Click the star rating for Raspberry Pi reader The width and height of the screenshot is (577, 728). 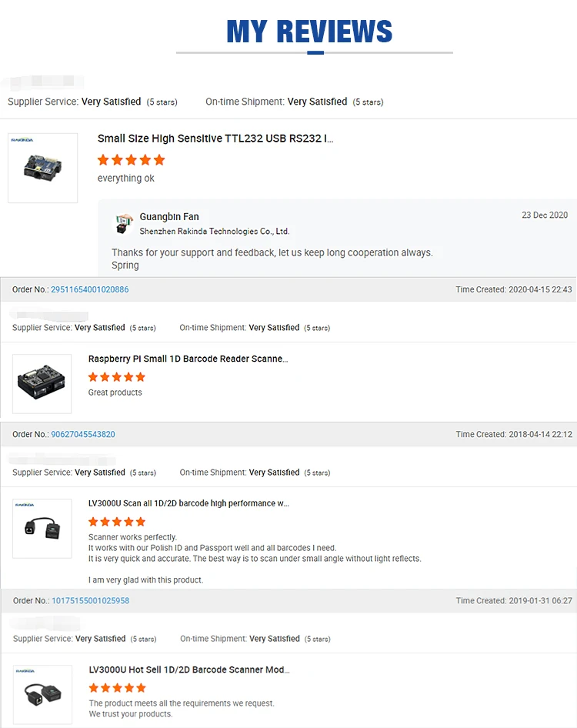click(x=116, y=377)
